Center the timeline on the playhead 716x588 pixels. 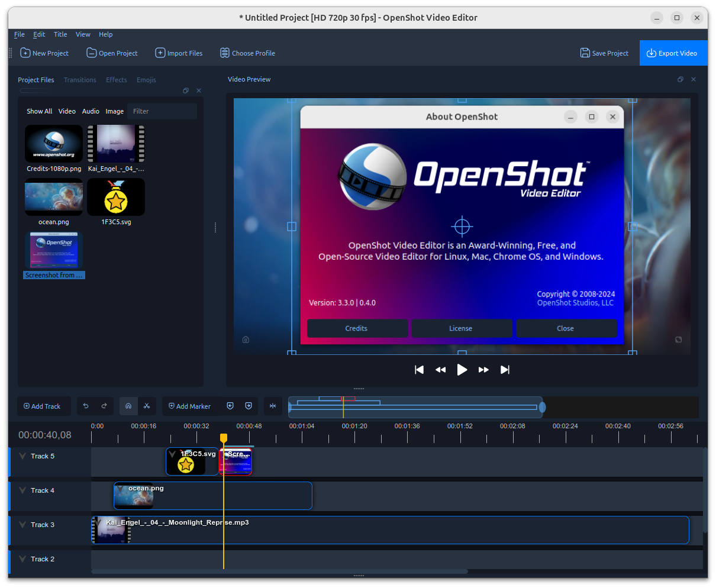(273, 406)
